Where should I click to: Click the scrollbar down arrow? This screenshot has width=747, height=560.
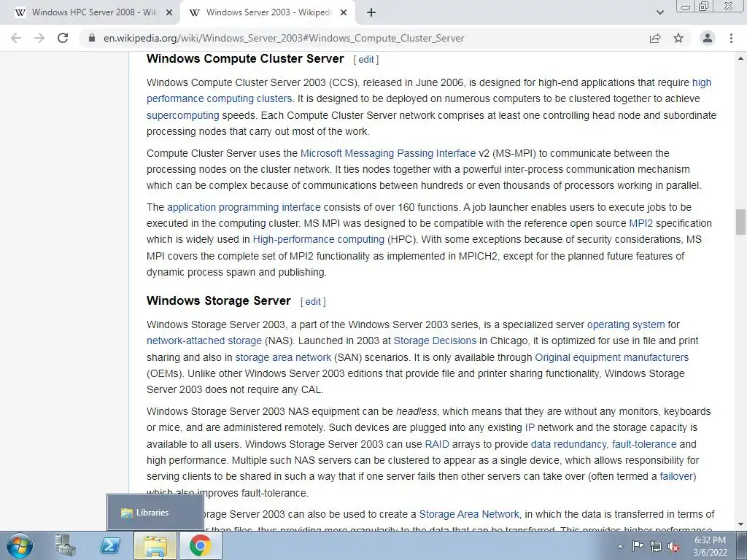(741, 525)
